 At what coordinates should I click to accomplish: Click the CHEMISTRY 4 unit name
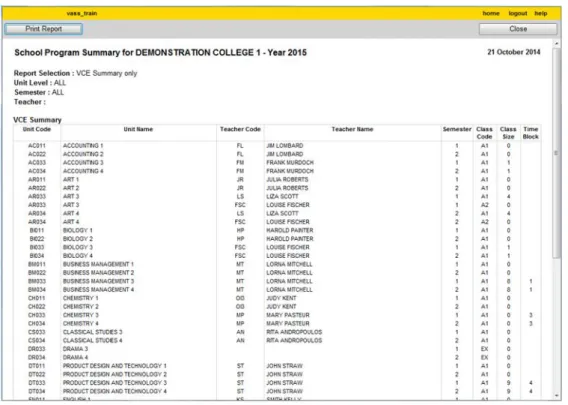[x=80, y=323]
